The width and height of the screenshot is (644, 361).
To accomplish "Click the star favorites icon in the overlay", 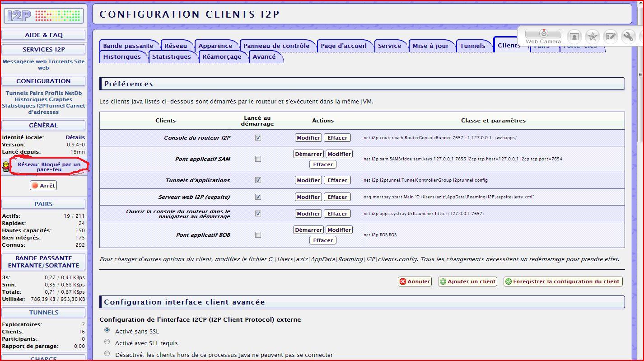I will pyautogui.click(x=592, y=37).
